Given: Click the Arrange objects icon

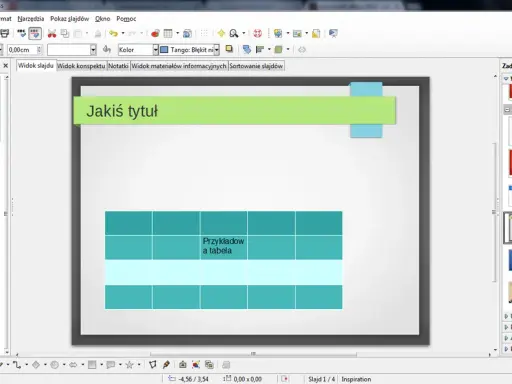Looking at the screenshot, I should (x=247, y=50).
